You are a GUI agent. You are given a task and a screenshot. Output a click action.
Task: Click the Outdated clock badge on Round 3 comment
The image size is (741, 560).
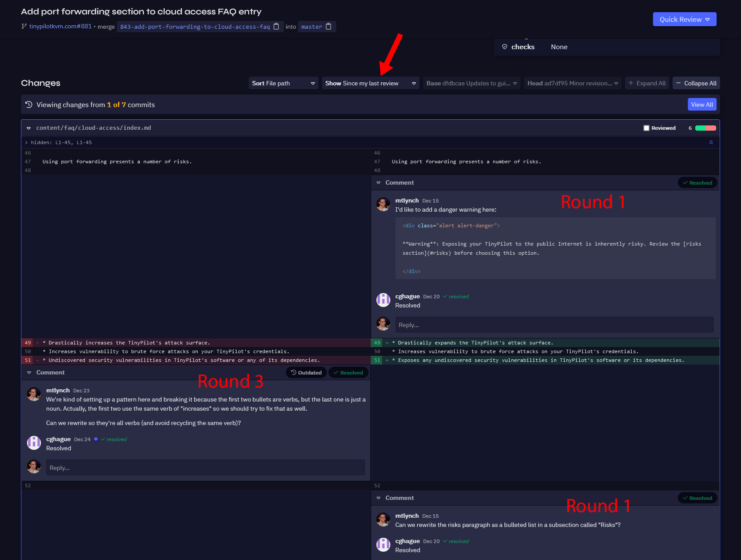click(x=306, y=372)
